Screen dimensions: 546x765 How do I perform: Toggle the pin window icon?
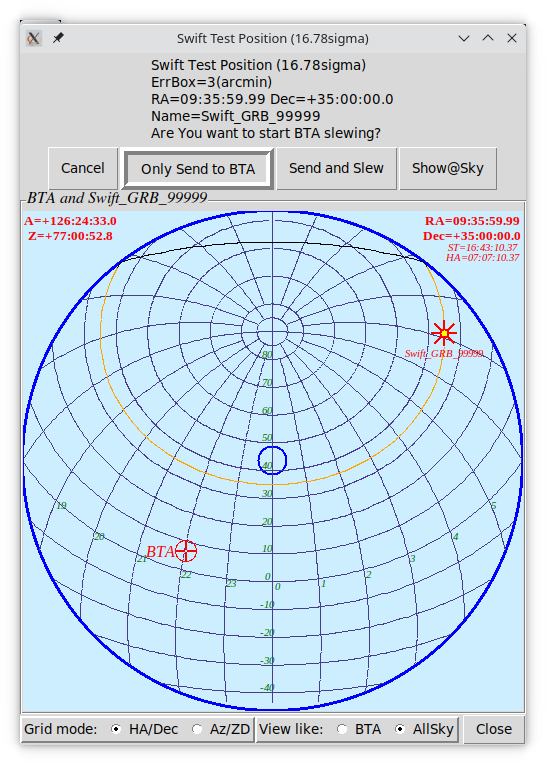pyautogui.click(x=58, y=38)
